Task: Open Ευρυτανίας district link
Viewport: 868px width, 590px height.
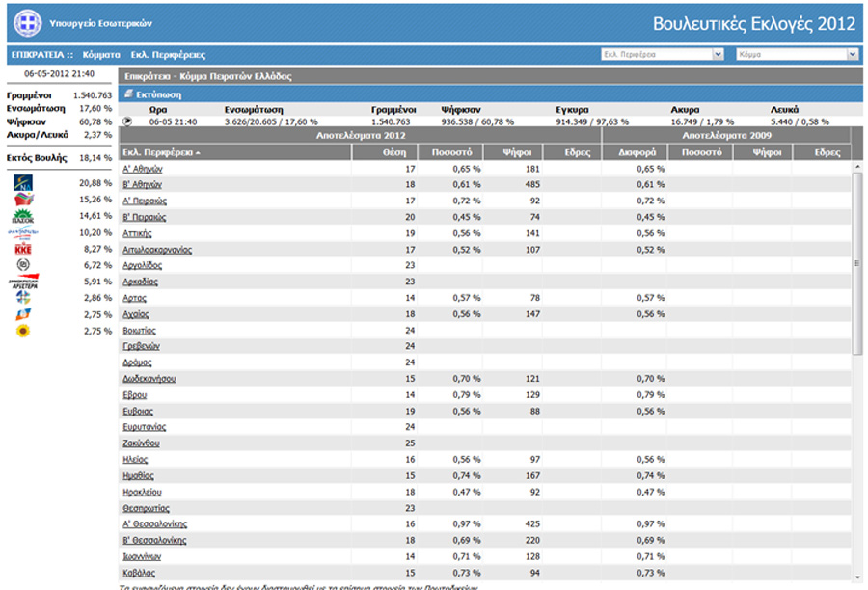Action: tap(144, 427)
